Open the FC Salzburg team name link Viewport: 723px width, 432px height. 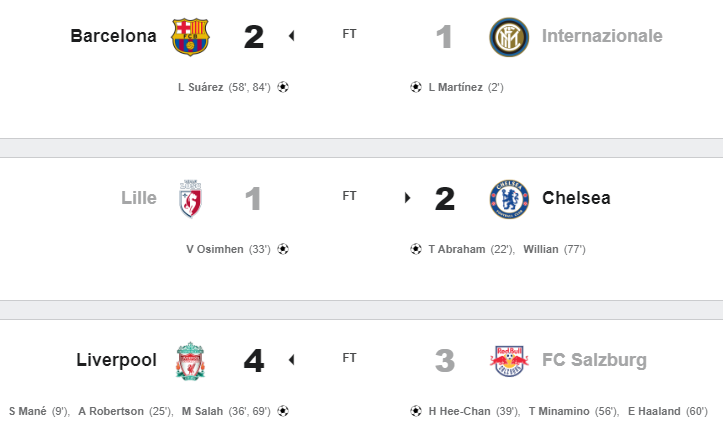(x=594, y=360)
